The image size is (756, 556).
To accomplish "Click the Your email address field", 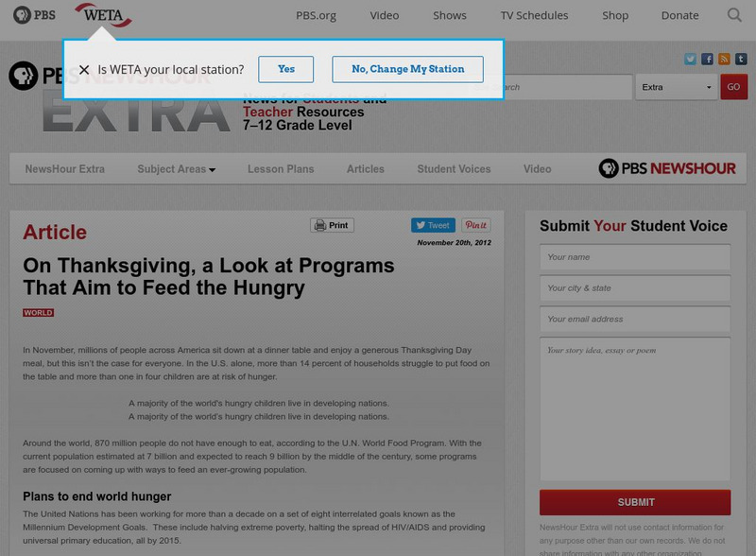I will [x=635, y=319].
